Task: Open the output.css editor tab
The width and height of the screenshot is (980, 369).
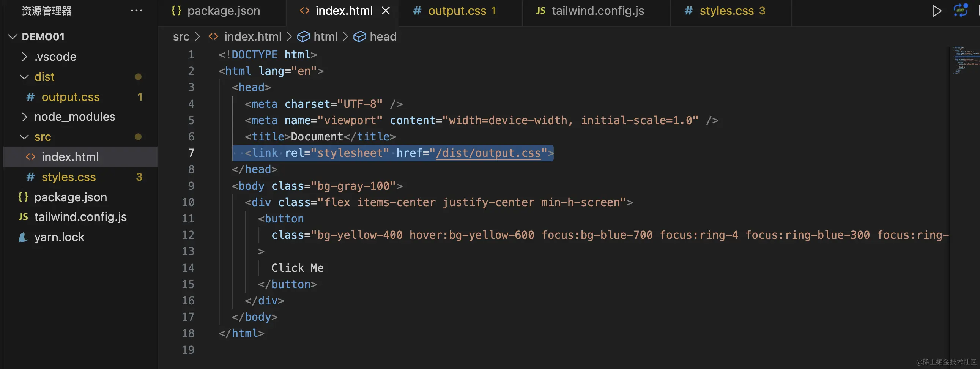Action: coord(457,11)
